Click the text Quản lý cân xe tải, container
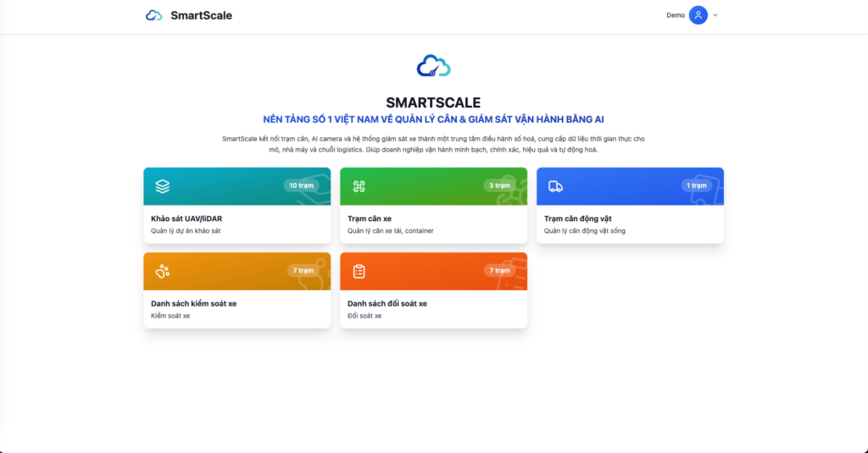 tap(390, 230)
